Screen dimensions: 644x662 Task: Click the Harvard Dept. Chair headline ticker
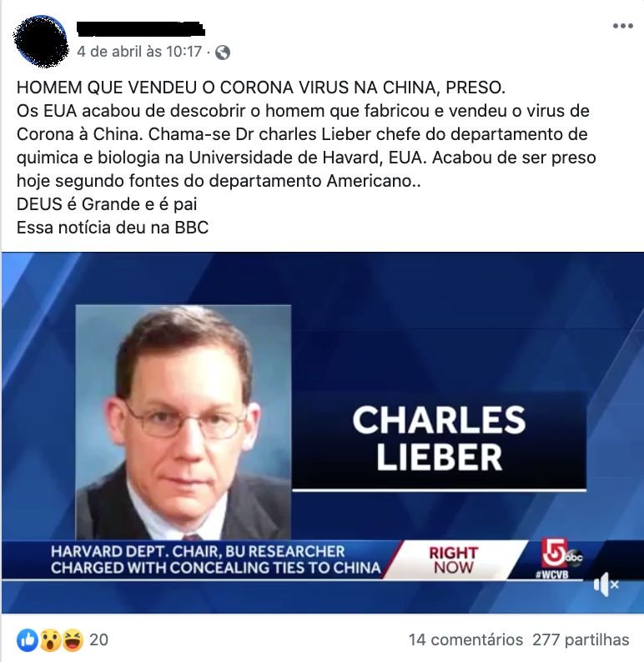[215, 559]
